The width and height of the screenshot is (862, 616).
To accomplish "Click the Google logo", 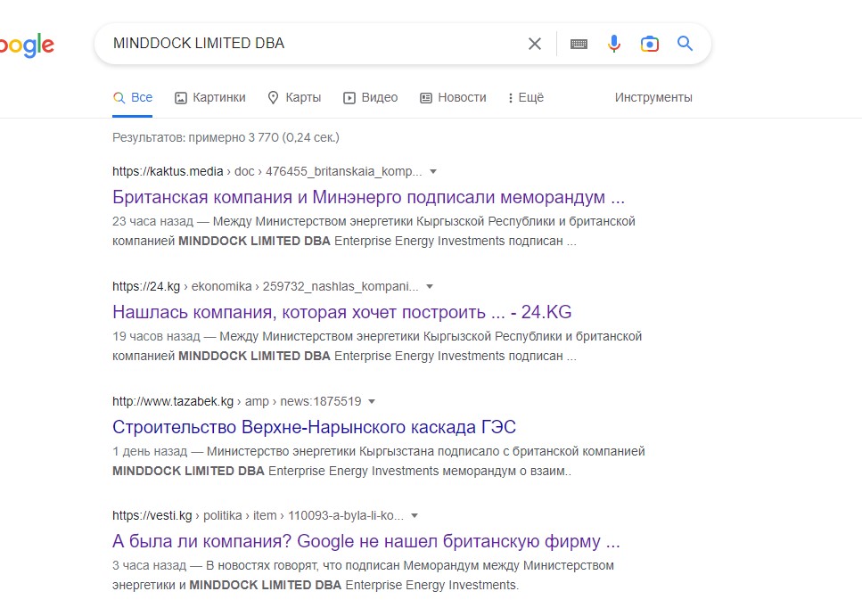I will tap(27, 45).
